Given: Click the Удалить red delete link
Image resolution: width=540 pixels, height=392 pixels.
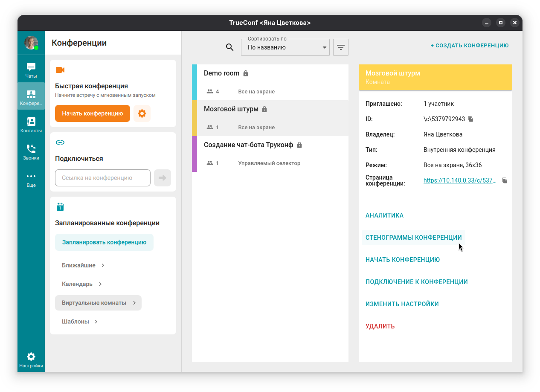Looking at the screenshot, I should pyautogui.click(x=380, y=326).
